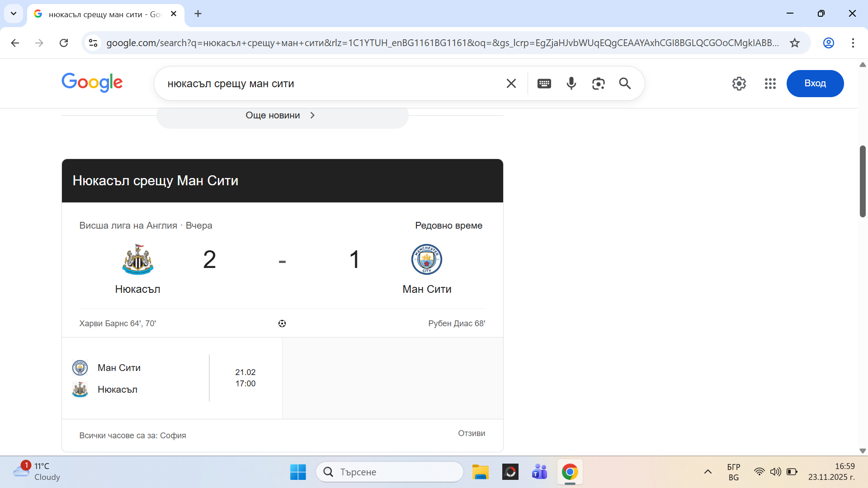Reload the current page
This screenshot has width=868, height=488.
click(x=64, y=43)
